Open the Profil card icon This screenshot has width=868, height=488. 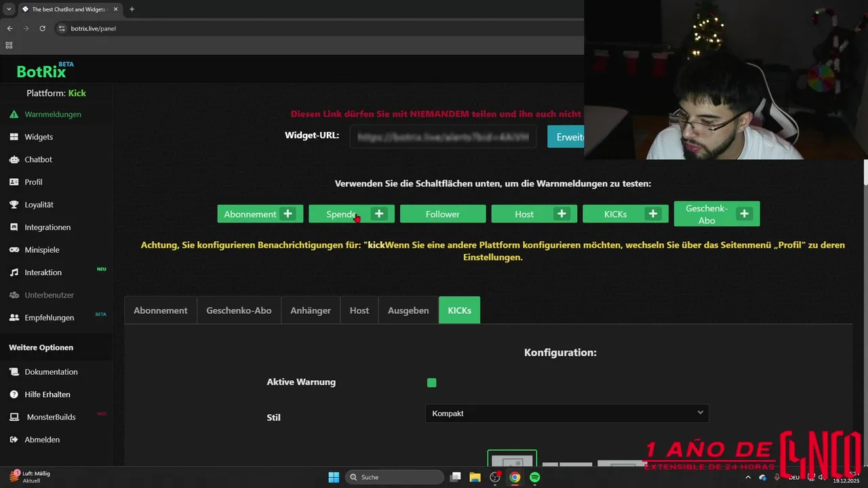pos(14,182)
